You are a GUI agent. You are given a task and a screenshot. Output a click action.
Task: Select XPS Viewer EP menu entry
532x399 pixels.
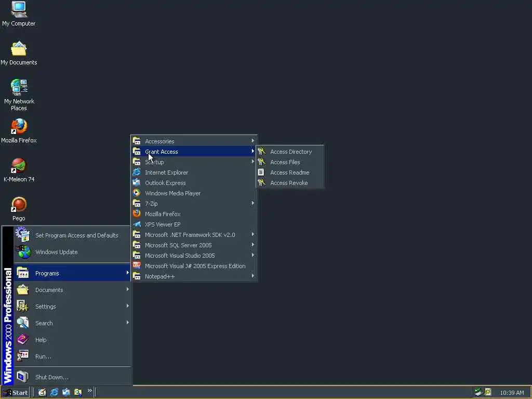coord(194,224)
